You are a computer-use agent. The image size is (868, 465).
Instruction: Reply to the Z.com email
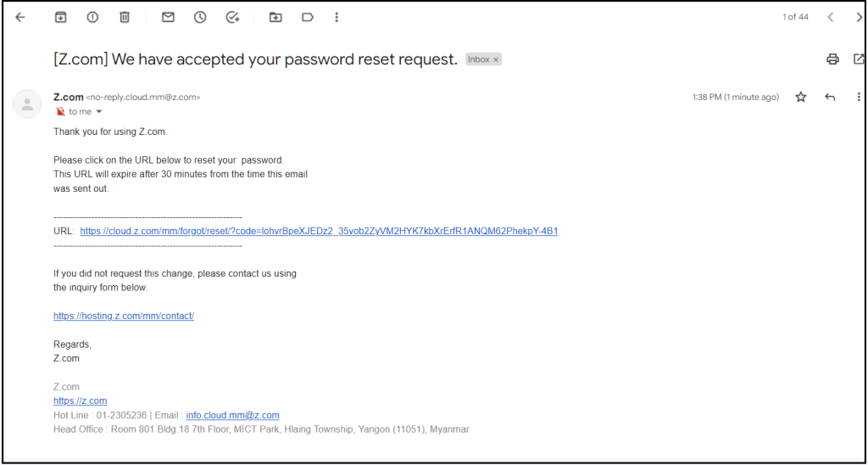pos(830,97)
